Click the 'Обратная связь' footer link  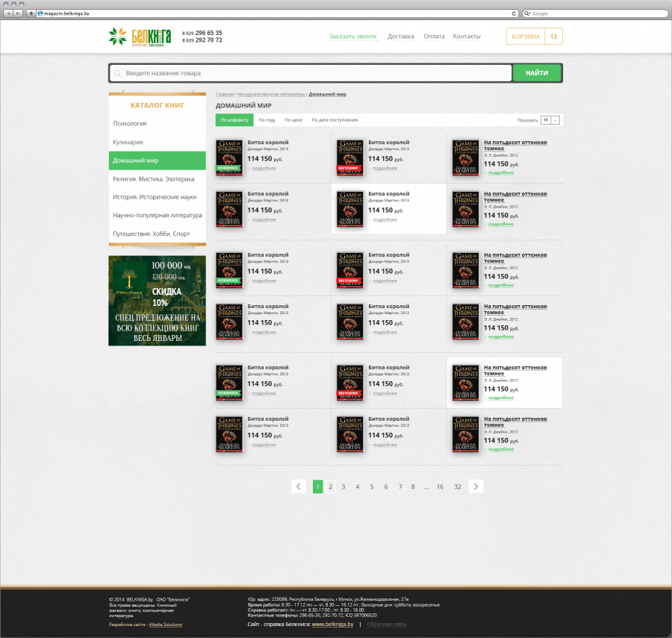387,625
